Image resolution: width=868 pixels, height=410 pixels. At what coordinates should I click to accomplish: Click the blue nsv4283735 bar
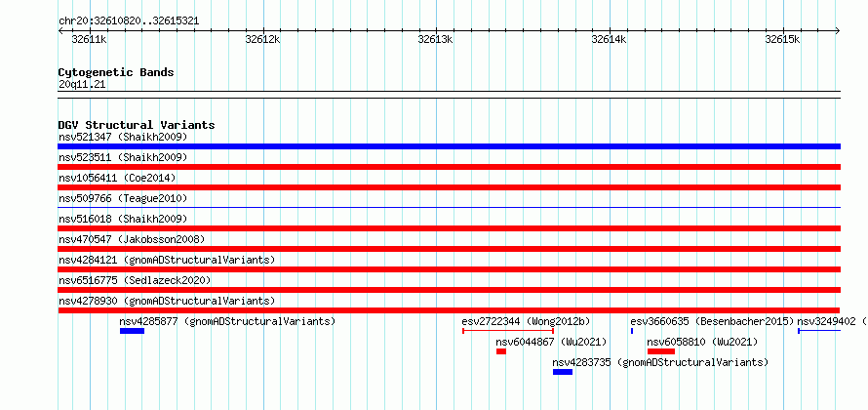(x=563, y=372)
